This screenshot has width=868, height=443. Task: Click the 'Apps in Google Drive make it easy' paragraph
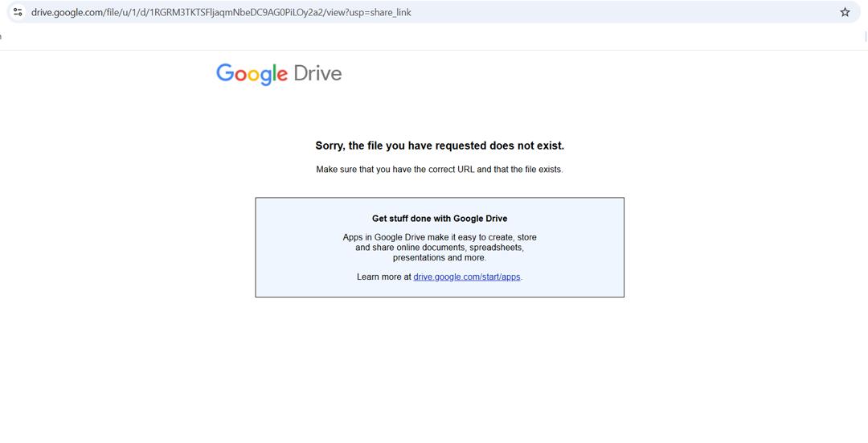click(440, 248)
